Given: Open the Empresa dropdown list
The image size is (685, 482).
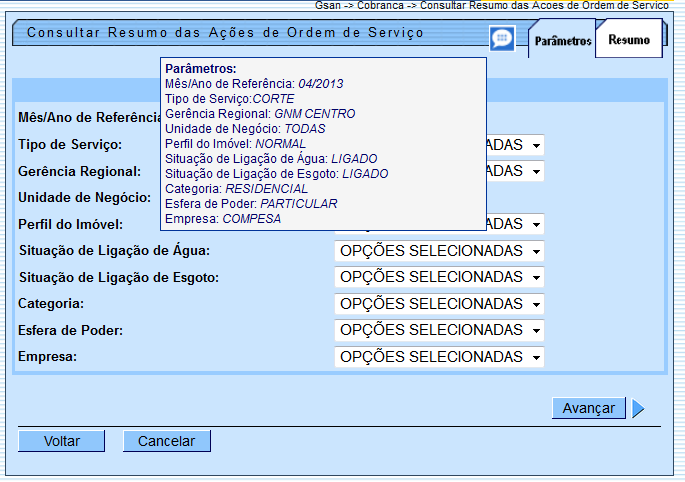Looking at the screenshot, I should point(439,357).
